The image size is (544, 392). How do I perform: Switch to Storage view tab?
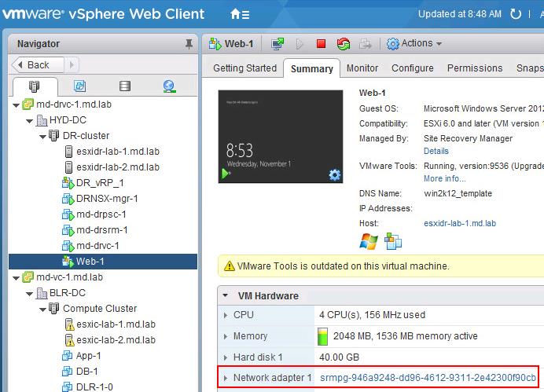coord(125,86)
